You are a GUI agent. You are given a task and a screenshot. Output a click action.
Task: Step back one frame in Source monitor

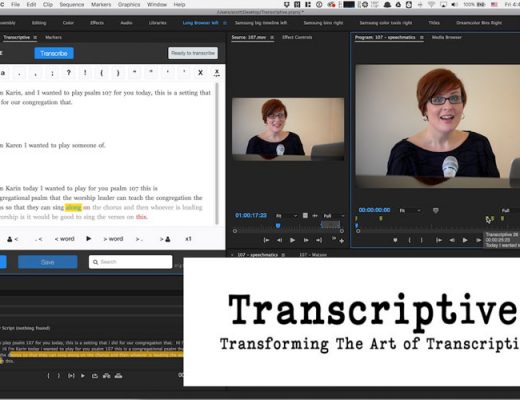(279, 240)
